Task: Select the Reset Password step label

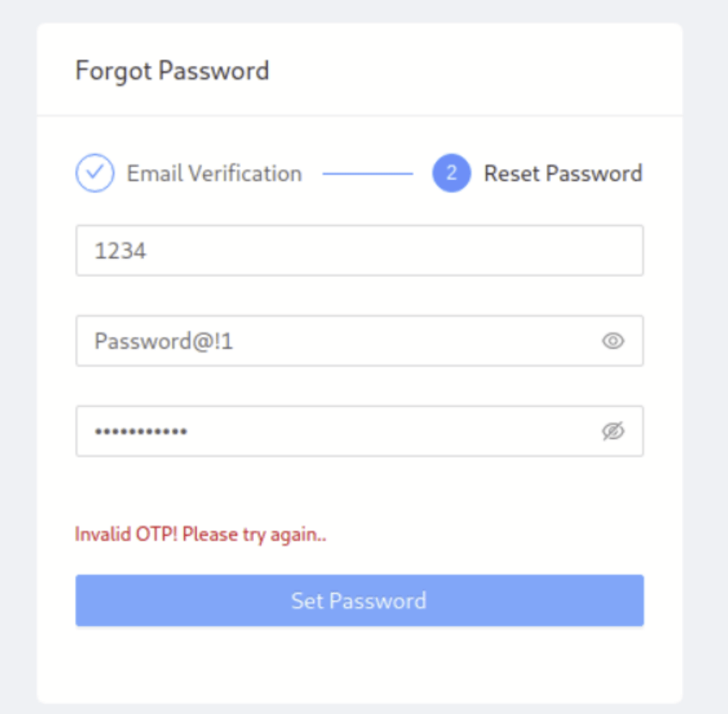Action: click(563, 173)
